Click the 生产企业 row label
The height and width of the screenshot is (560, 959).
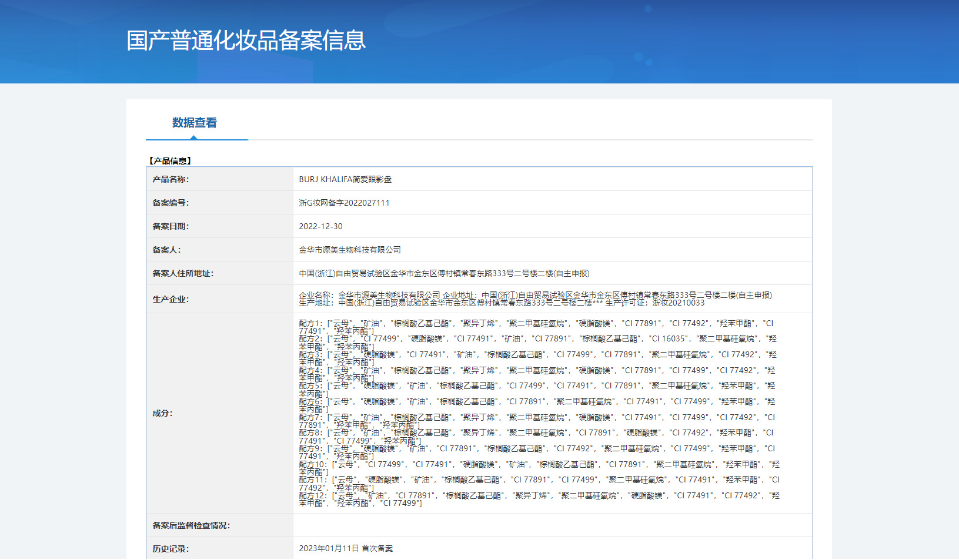pos(171,299)
